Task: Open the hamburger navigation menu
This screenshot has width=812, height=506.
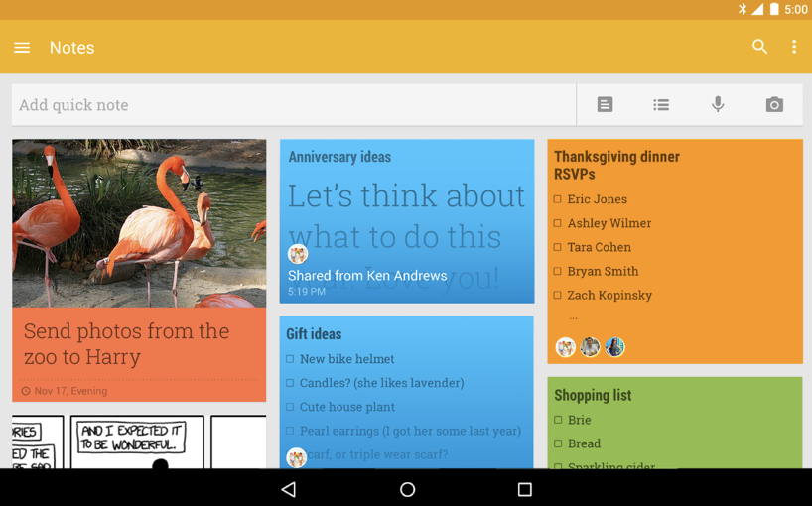Action: [x=22, y=48]
